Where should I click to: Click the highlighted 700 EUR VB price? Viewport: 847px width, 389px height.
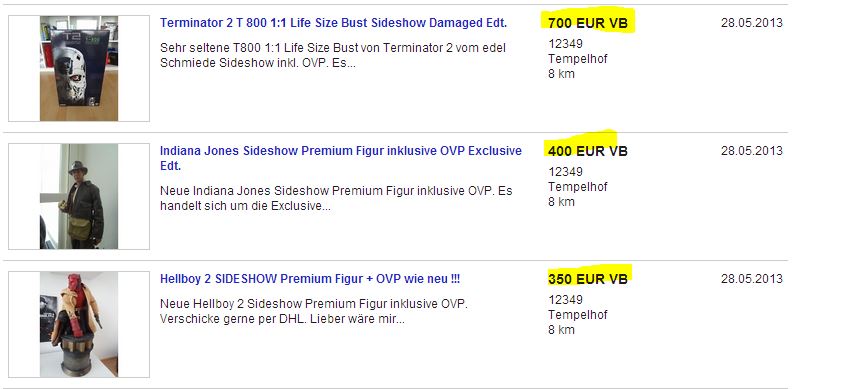pyautogui.click(x=588, y=23)
